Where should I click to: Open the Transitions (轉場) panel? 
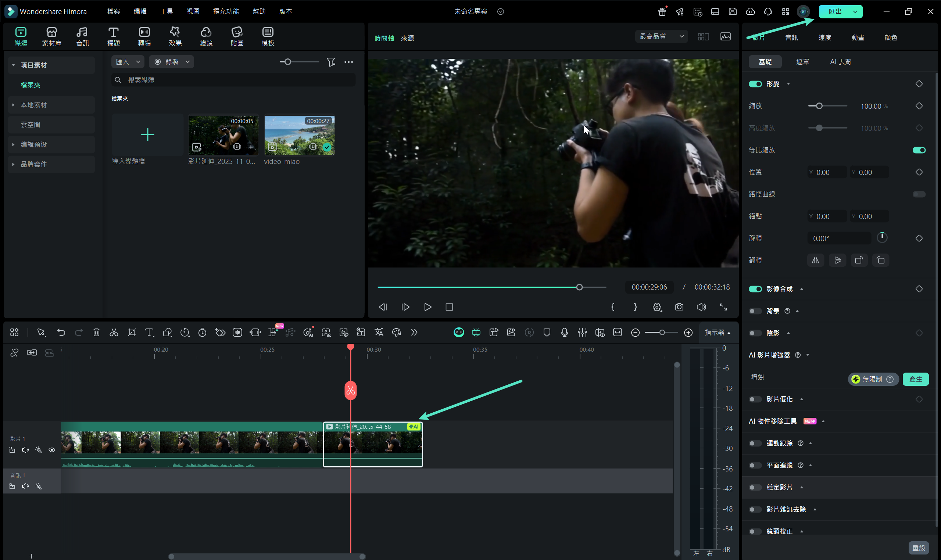click(144, 37)
